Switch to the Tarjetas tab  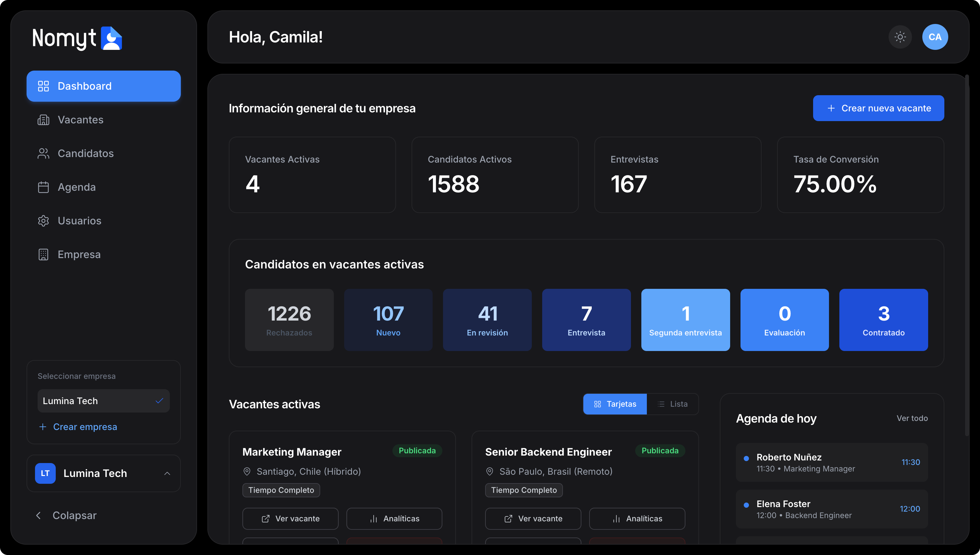click(614, 404)
